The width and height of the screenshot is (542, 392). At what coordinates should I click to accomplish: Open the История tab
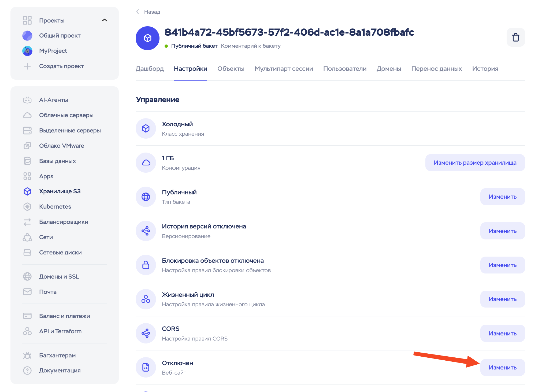click(x=485, y=69)
